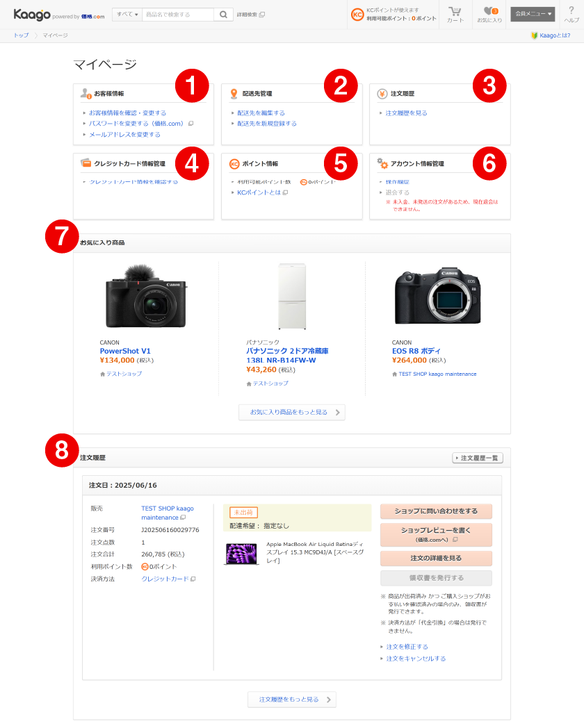Click the KC point info panel icon
Screen dimensions: 584x728
(x=234, y=164)
